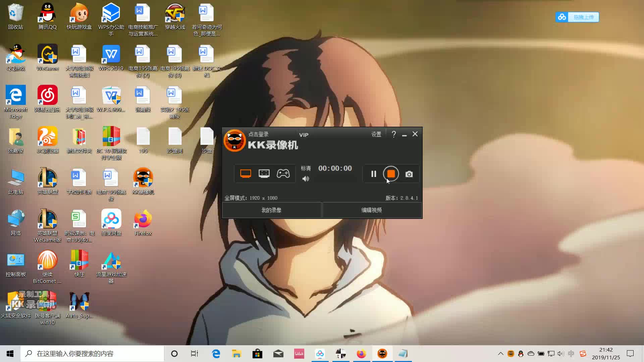Select the 学校时间表 document icon
This screenshot has height=362, width=644.
(79, 182)
